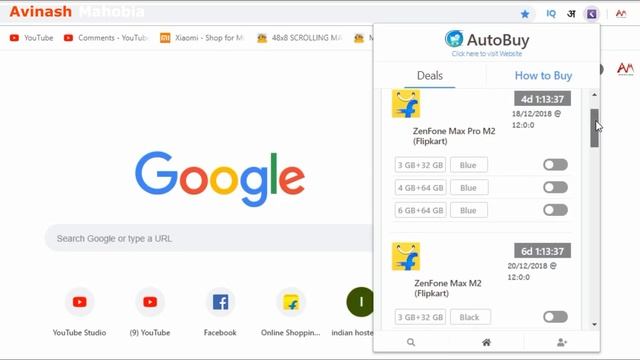
Task: Click the Blue tag beside 6 GB+64 GB
Action: click(469, 210)
